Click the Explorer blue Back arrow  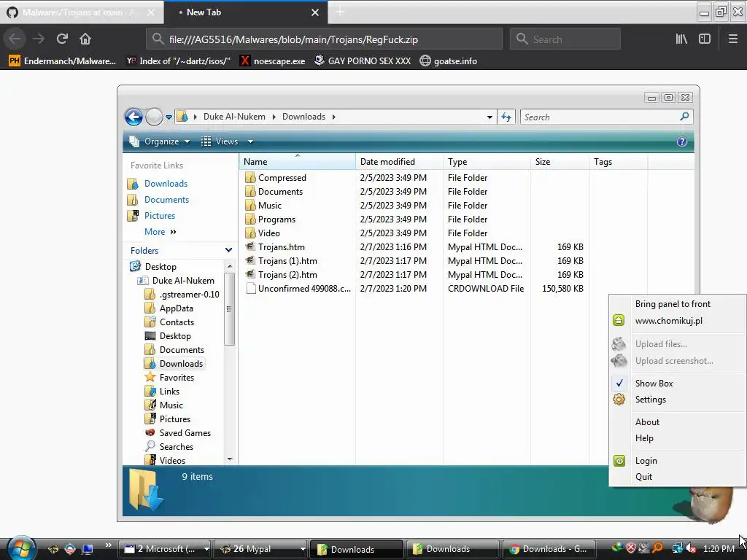(x=133, y=117)
